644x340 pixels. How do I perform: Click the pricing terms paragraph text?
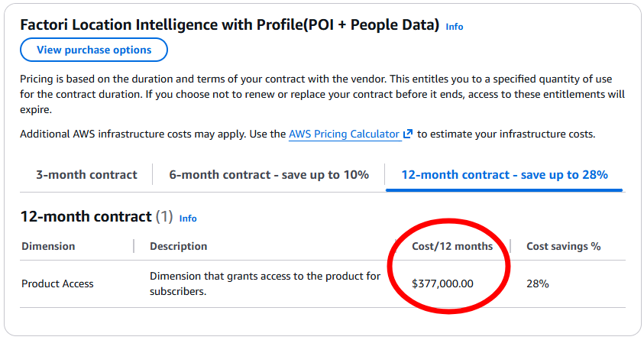pyautogui.click(x=321, y=94)
